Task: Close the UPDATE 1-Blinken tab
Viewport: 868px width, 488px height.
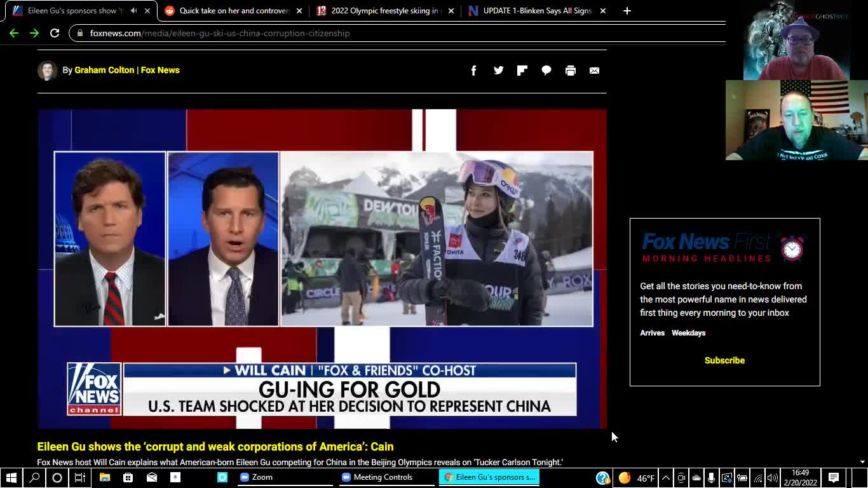Action: click(x=603, y=11)
